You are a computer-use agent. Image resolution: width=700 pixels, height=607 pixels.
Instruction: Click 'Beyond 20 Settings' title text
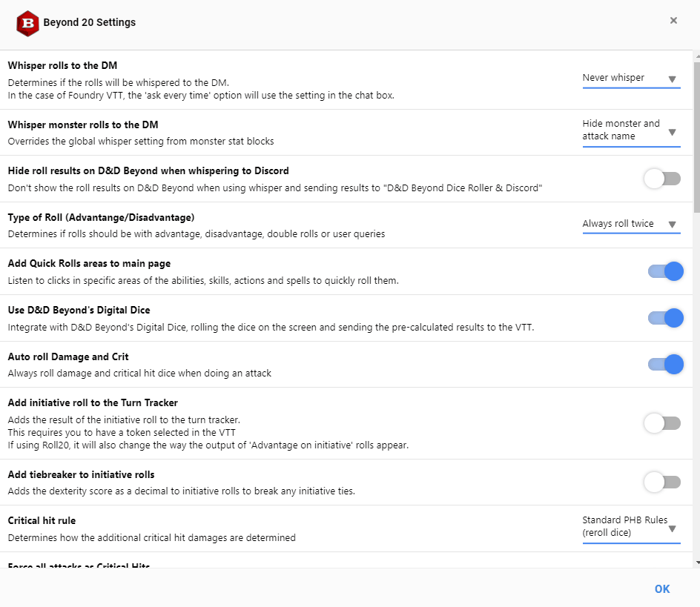point(89,22)
